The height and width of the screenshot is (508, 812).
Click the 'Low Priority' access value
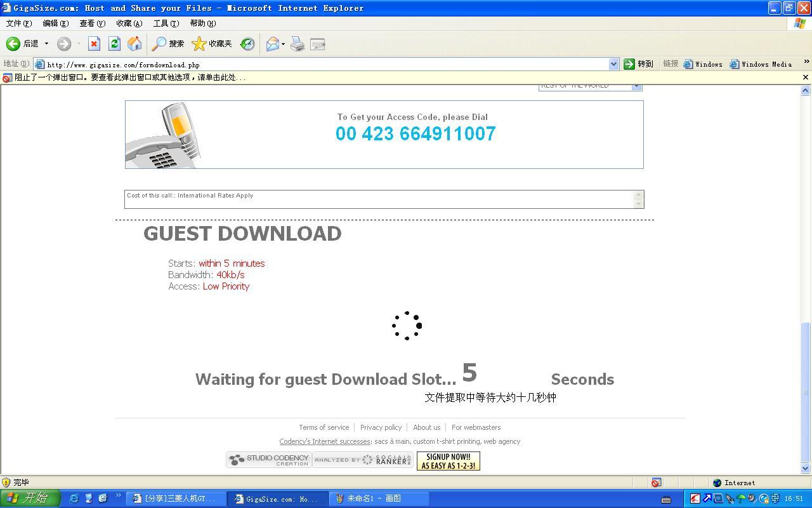[226, 286]
